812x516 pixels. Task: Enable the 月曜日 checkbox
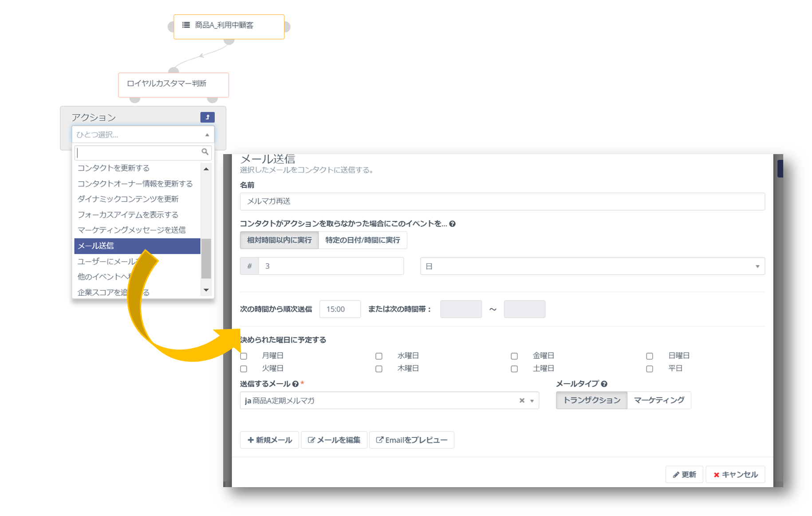244,356
